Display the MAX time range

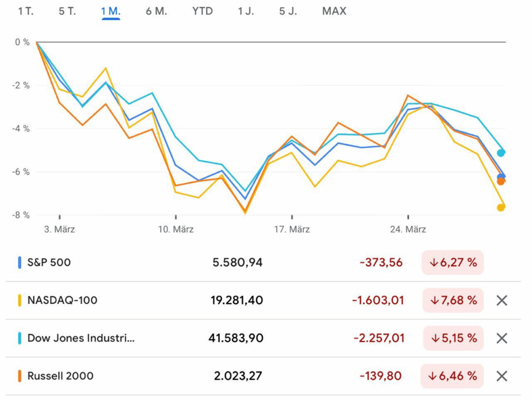pyautogui.click(x=334, y=11)
